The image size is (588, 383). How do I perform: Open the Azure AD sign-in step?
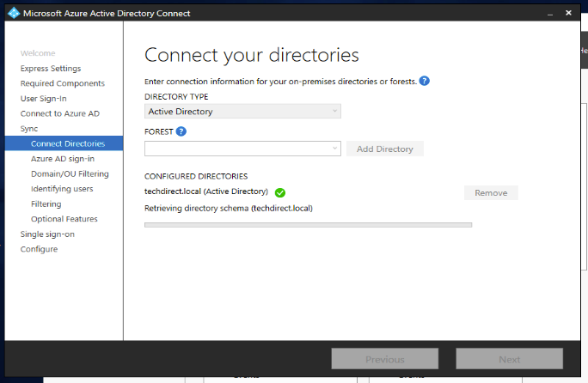pyautogui.click(x=63, y=159)
